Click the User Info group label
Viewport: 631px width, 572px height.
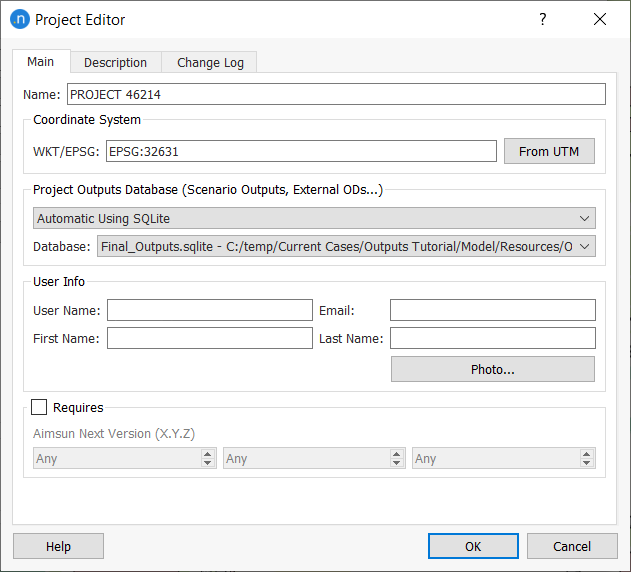click(x=59, y=281)
